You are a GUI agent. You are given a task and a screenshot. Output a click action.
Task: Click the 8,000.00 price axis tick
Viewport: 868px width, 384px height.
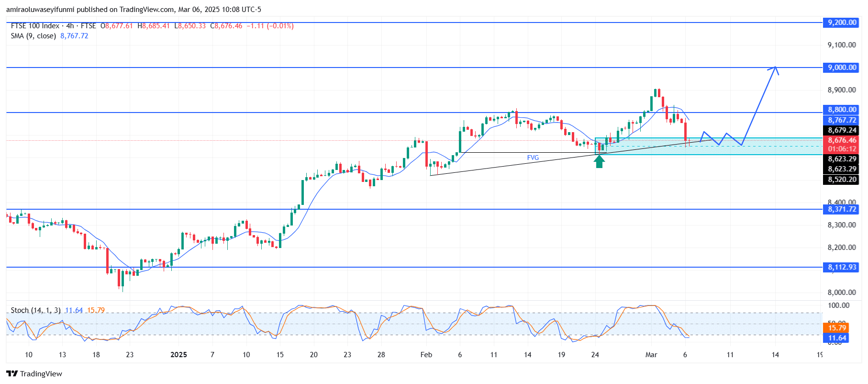tap(842, 293)
